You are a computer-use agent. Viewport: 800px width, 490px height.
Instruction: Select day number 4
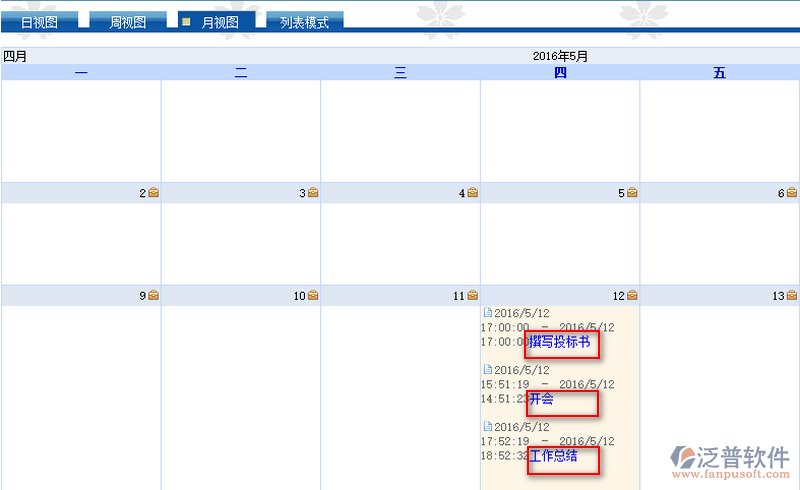(x=462, y=193)
